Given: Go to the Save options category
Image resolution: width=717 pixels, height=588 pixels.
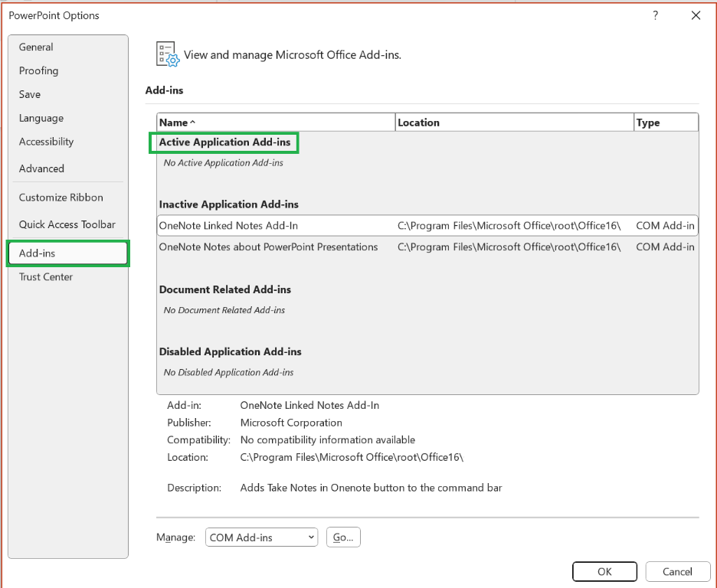Looking at the screenshot, I should (30, 95).
